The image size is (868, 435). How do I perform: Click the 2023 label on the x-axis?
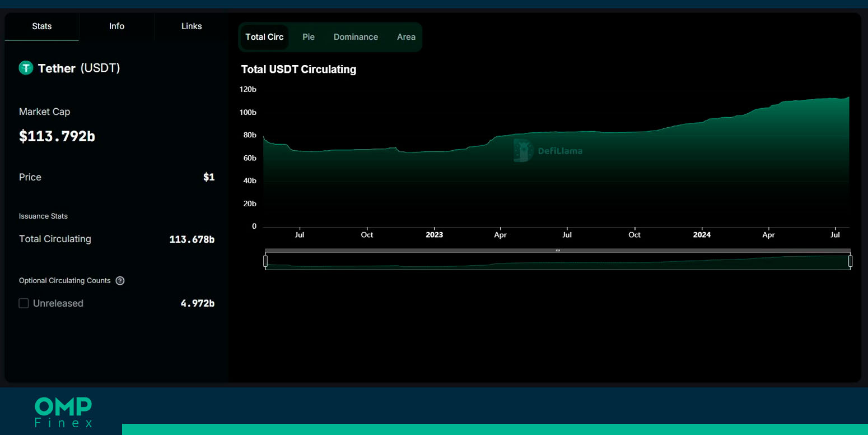click(434, 235)
